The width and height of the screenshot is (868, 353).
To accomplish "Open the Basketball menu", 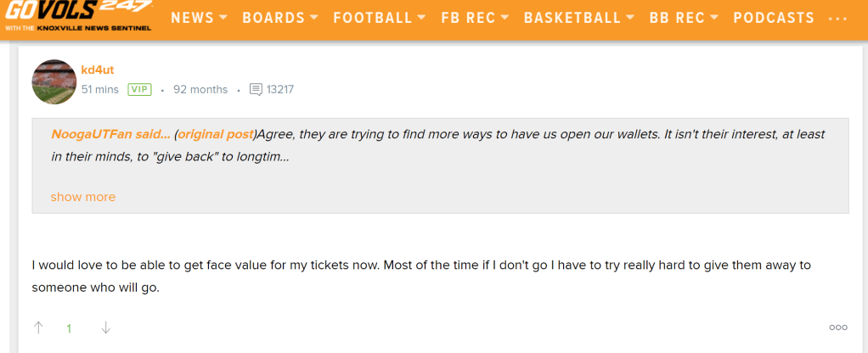I will (578, 18).
